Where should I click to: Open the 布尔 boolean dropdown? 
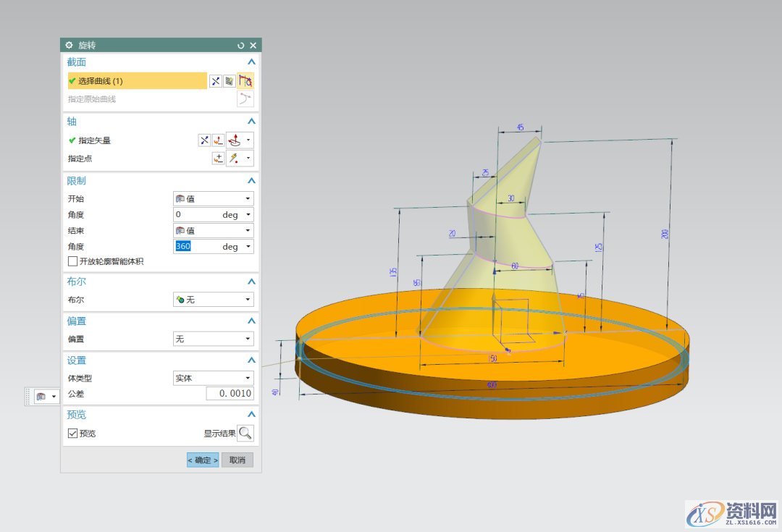click(x=213, y=299)
